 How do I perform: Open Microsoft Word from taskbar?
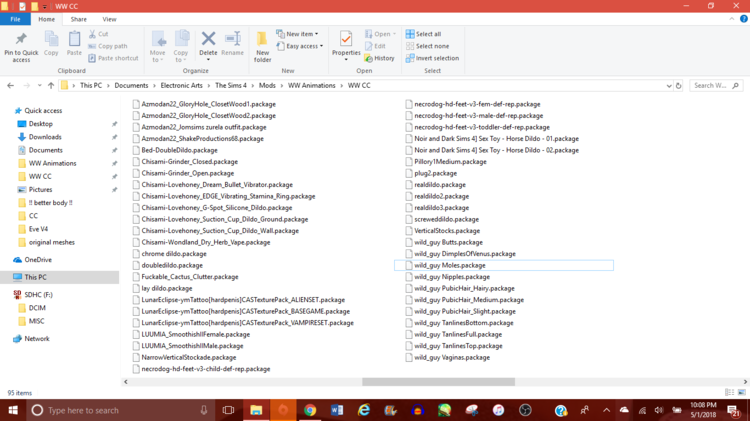(x=337, y=410)
